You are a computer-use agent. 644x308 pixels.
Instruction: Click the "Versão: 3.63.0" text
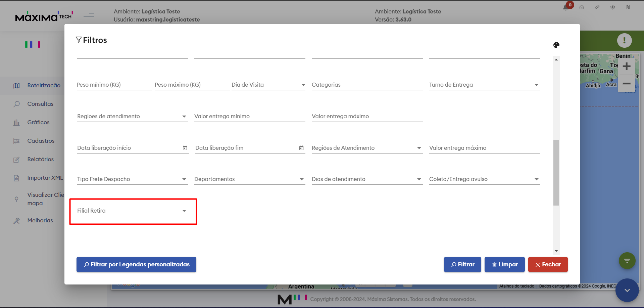393,19
